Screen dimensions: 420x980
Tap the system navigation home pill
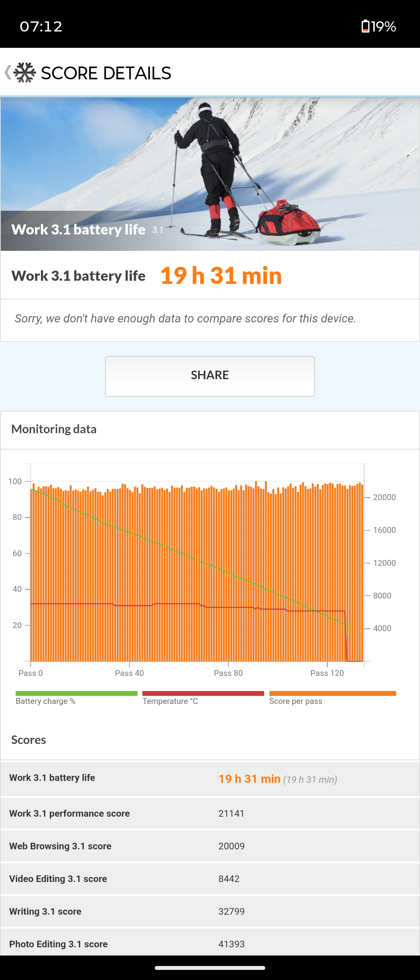click(210, 968)
